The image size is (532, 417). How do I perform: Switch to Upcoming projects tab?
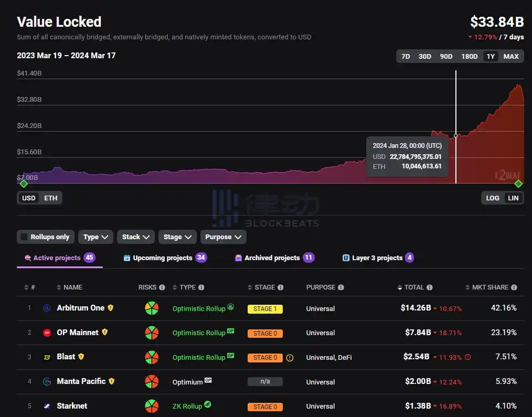[162, 258]
